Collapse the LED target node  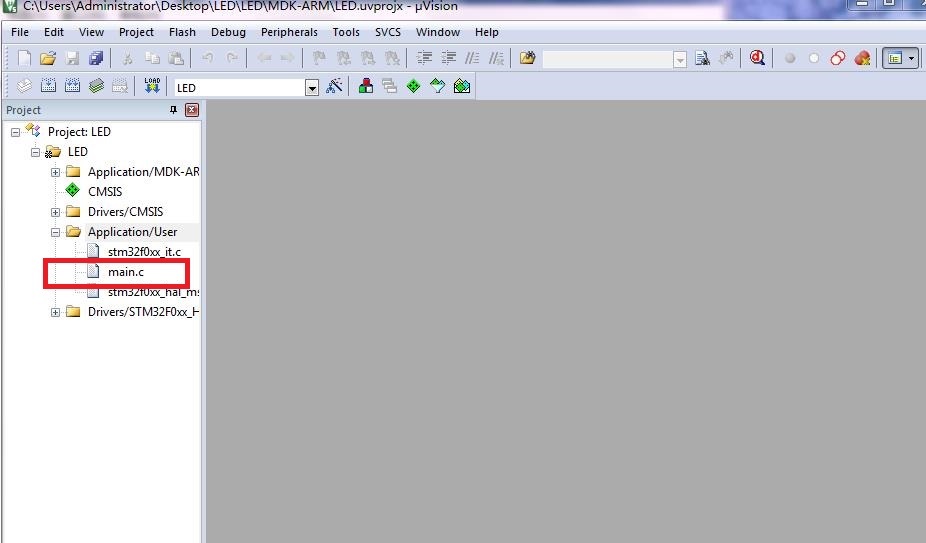click(35, 152)
